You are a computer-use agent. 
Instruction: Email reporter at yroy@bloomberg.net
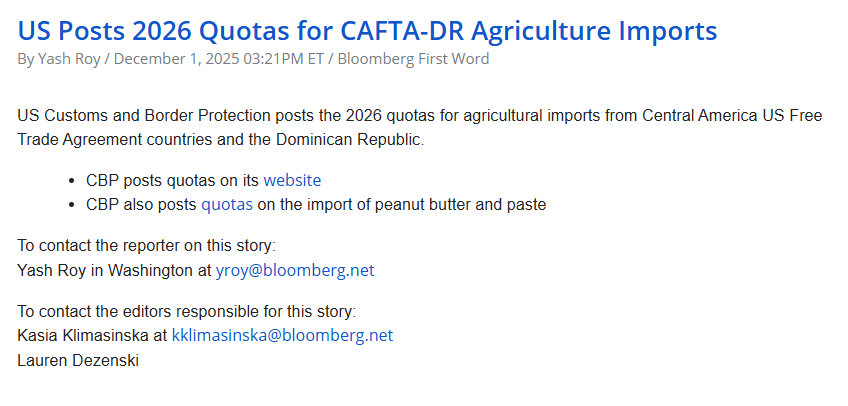coord(295,270)
